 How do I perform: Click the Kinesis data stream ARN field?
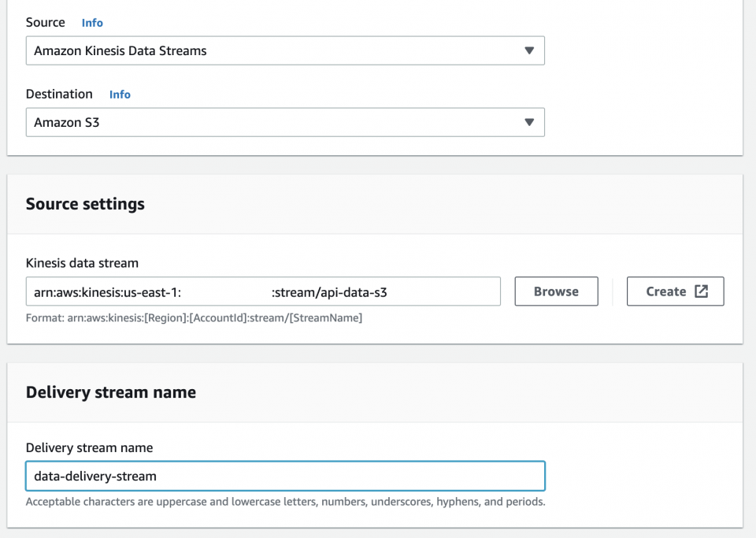click(264, 291)
